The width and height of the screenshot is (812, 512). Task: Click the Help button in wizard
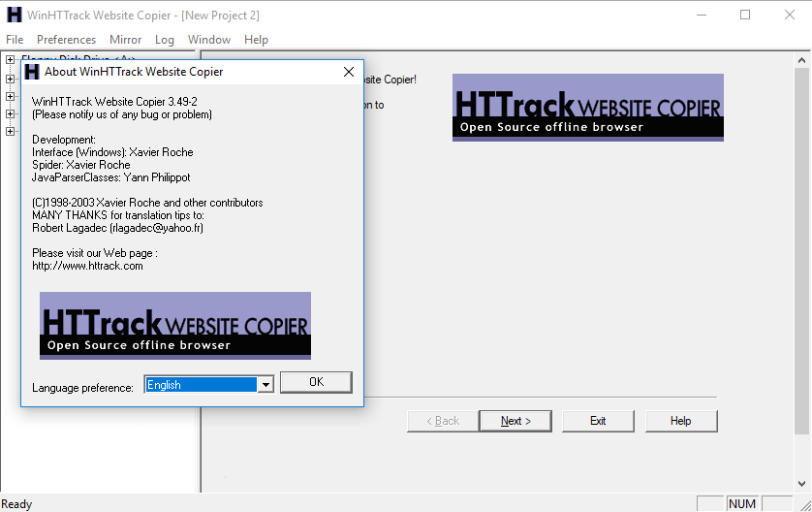(x=681, y=421)
